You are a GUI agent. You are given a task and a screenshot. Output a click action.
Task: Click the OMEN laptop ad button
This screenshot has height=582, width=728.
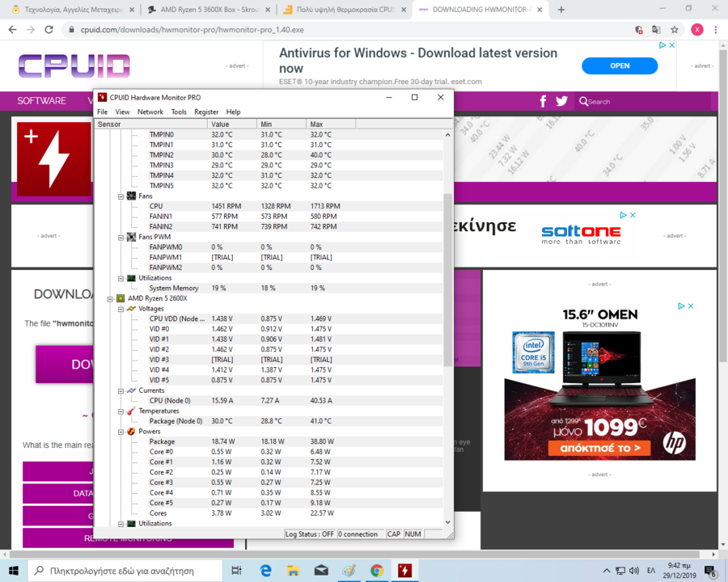[x=599, y=448]
